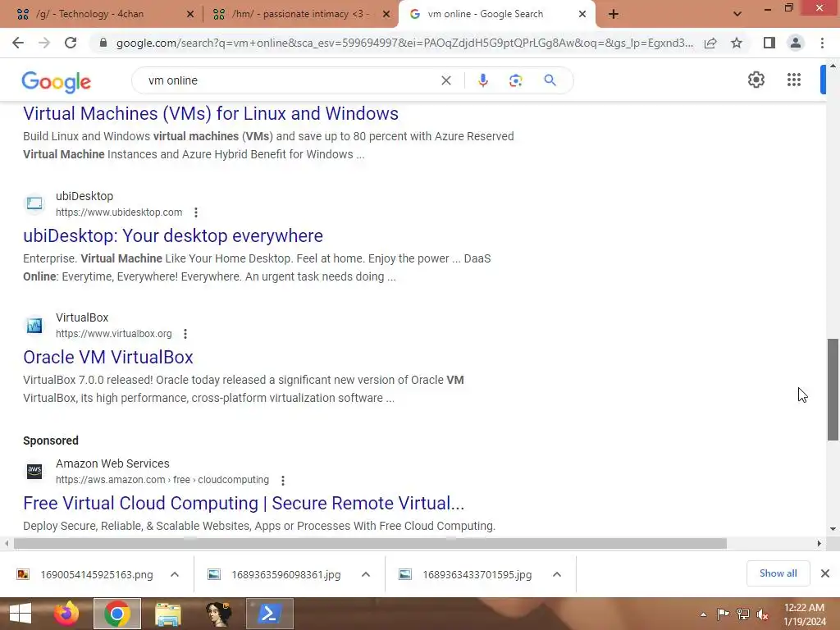Click the vertical page scrollbar thumb
Viewport: 840px width, 630px height.
click(833, 390)
